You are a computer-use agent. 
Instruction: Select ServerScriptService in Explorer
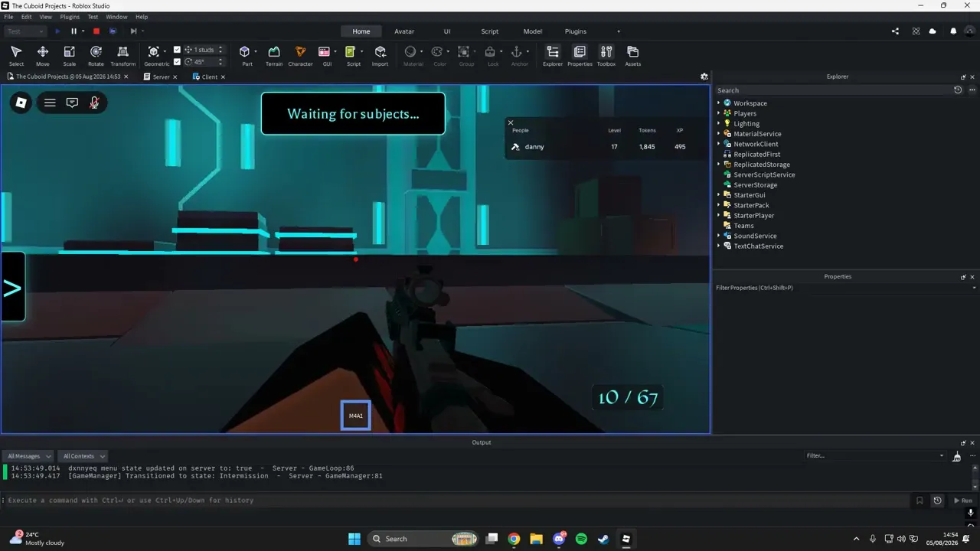click(x=764, y=174)
